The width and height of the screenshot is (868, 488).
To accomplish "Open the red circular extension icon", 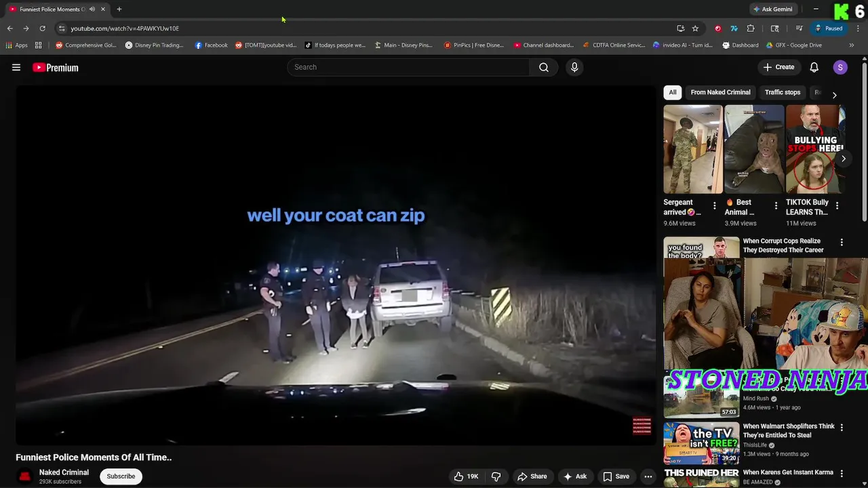I will (717, 28).
